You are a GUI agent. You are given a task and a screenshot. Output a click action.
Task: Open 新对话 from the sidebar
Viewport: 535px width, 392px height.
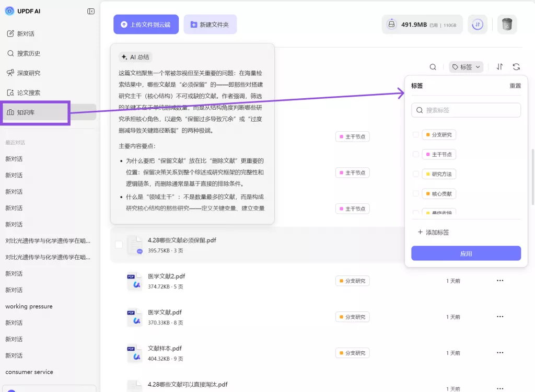click(21, 33)
